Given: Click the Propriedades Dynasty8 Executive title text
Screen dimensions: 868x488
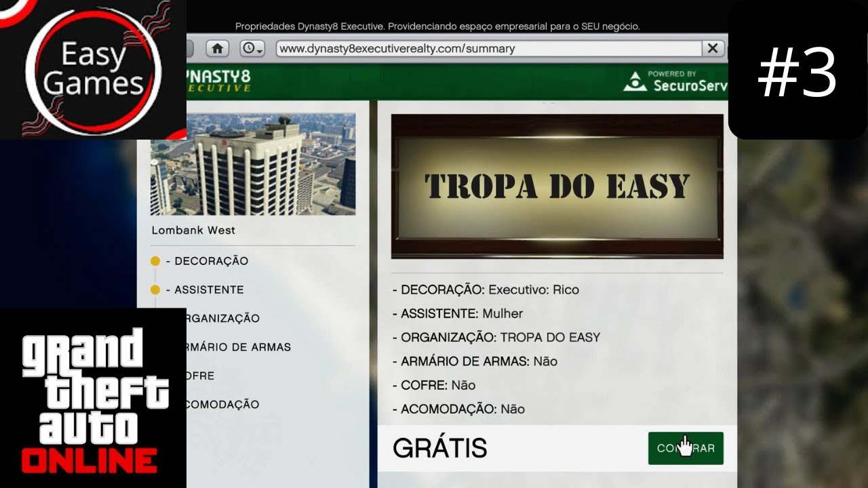Looking at the screenshot, I should tap(437, 26).
